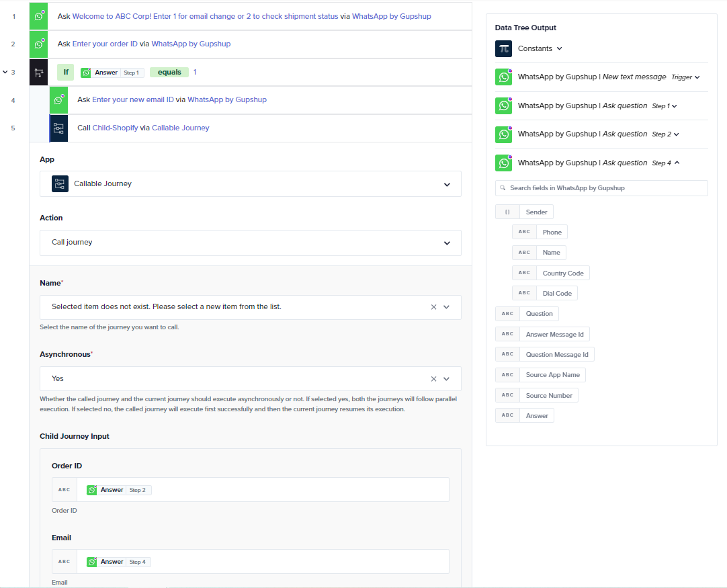The height and width of the screenshot is (588, 727).
Task: Click the Sender object braces icon
Action: 507,212
